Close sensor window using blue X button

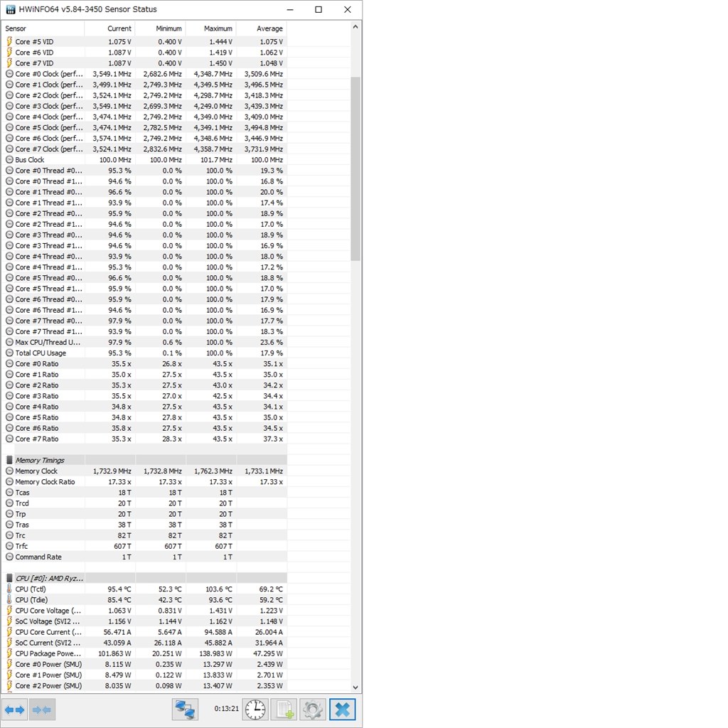342,710
